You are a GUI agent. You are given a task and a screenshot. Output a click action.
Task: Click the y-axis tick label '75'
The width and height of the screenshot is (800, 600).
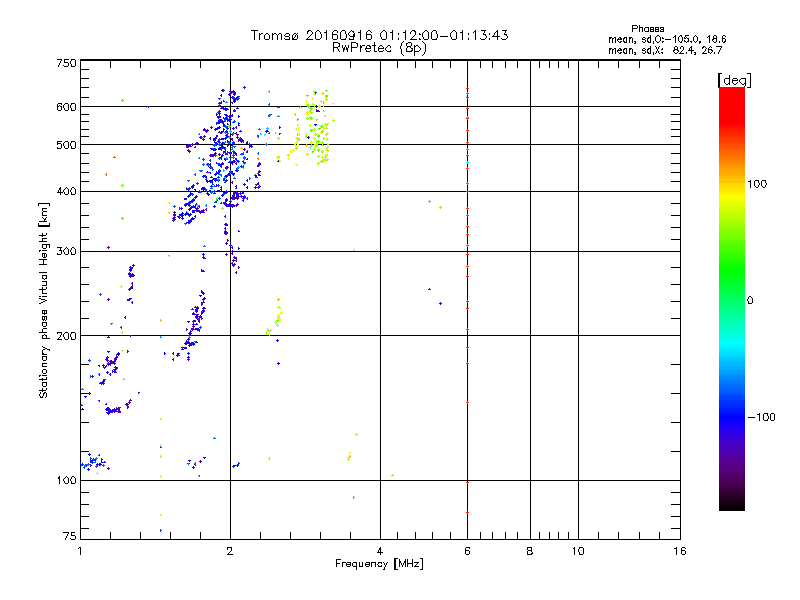coord(70,536)
